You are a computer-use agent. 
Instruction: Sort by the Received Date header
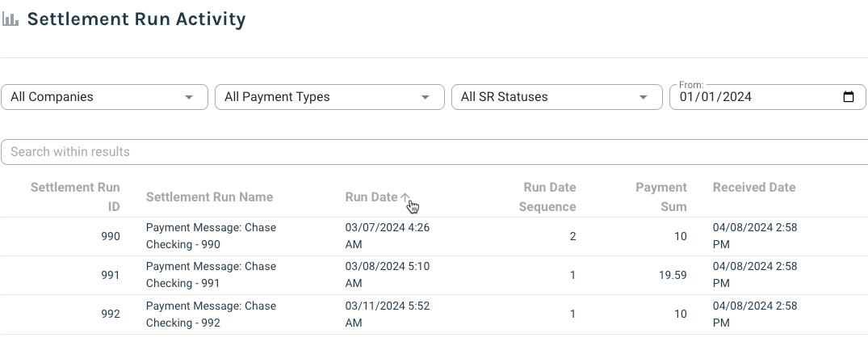click(x=753, y=188)
